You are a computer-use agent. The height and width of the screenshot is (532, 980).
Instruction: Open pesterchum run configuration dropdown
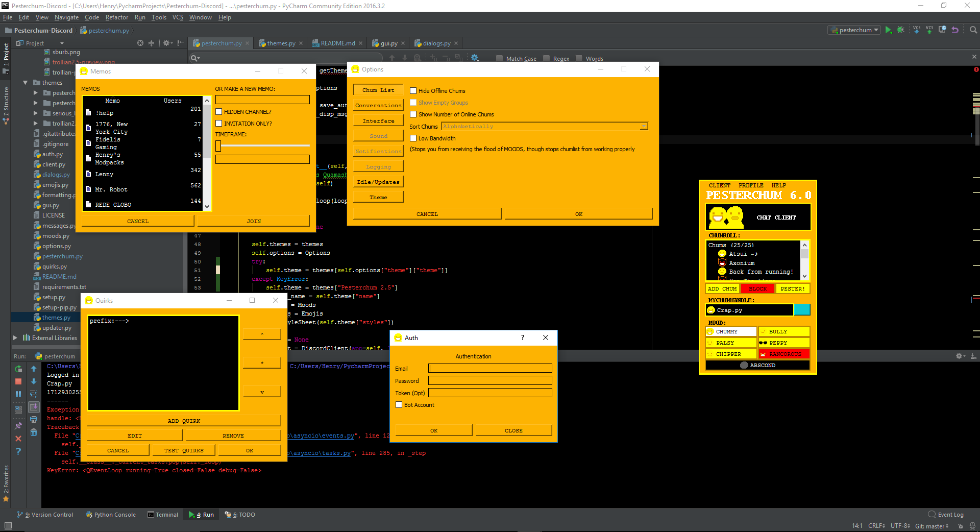854,30
